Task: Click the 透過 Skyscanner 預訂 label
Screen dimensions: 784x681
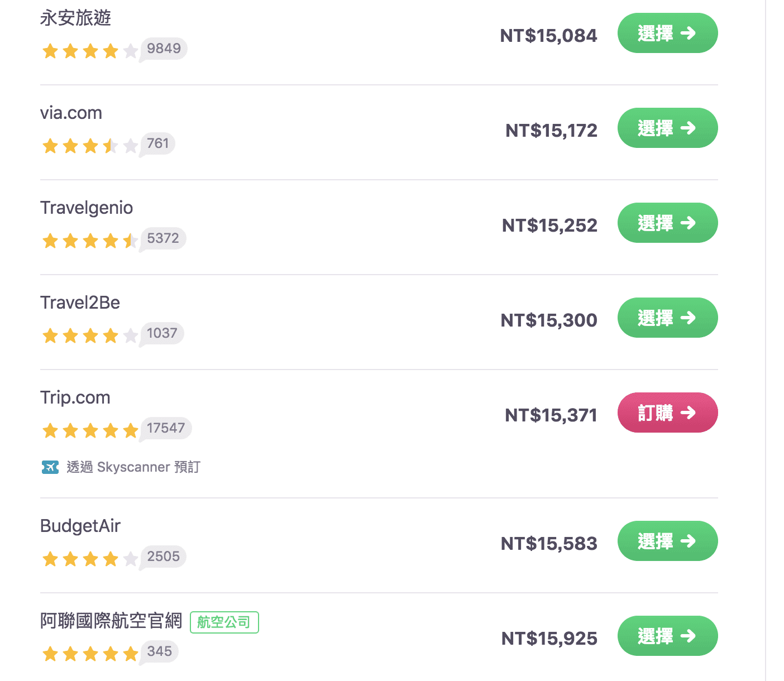Action: point(133,467)
